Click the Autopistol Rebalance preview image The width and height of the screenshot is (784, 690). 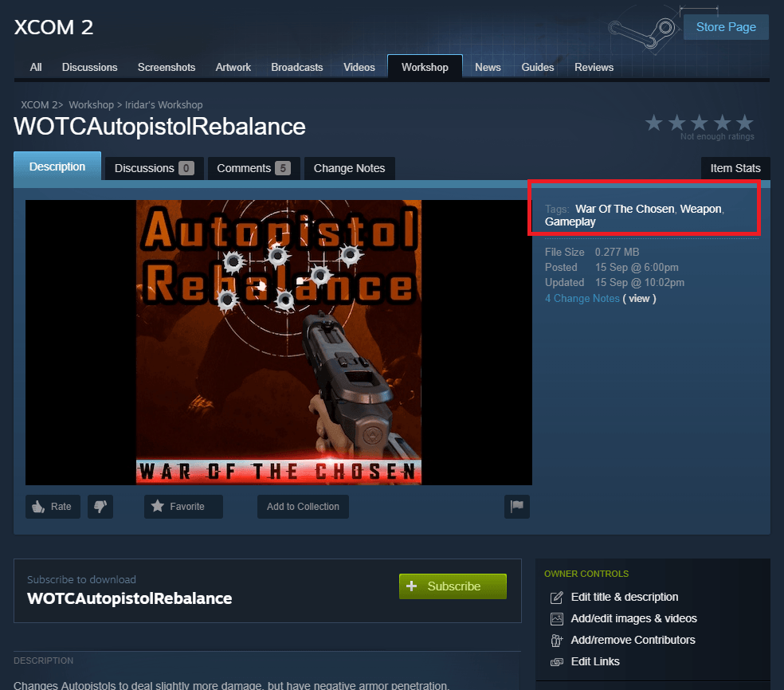pos(279,343)
